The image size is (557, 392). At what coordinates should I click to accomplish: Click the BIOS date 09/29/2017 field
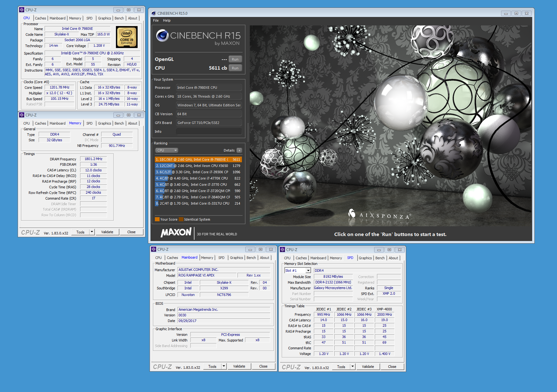tap(224, 321)
